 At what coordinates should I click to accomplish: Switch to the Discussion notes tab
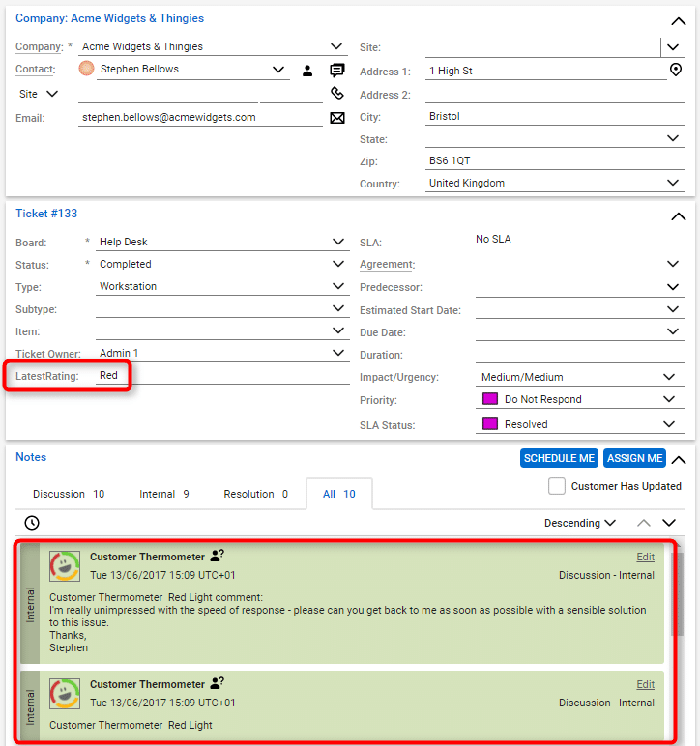click(x=69, y=494)
